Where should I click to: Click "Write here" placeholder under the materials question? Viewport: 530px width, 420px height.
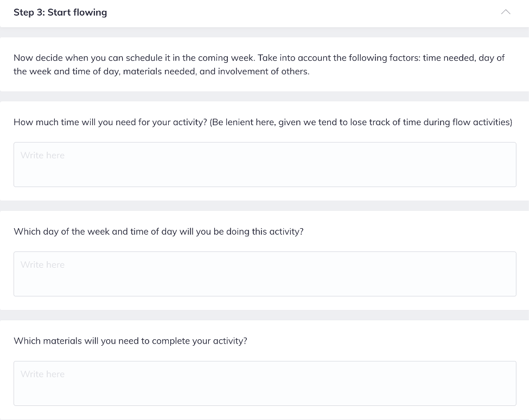click(42, 374)
